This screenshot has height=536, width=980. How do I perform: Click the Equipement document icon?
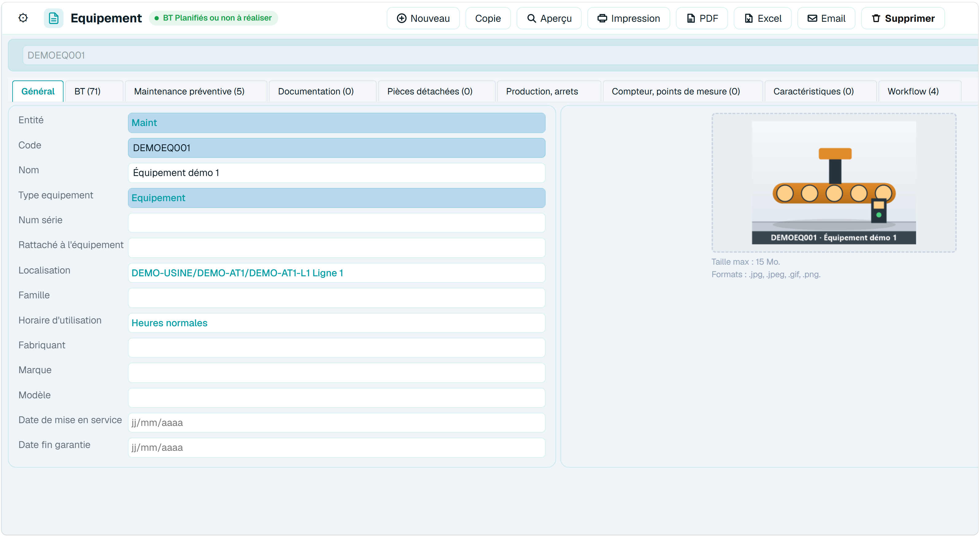(x=54, y=18)
